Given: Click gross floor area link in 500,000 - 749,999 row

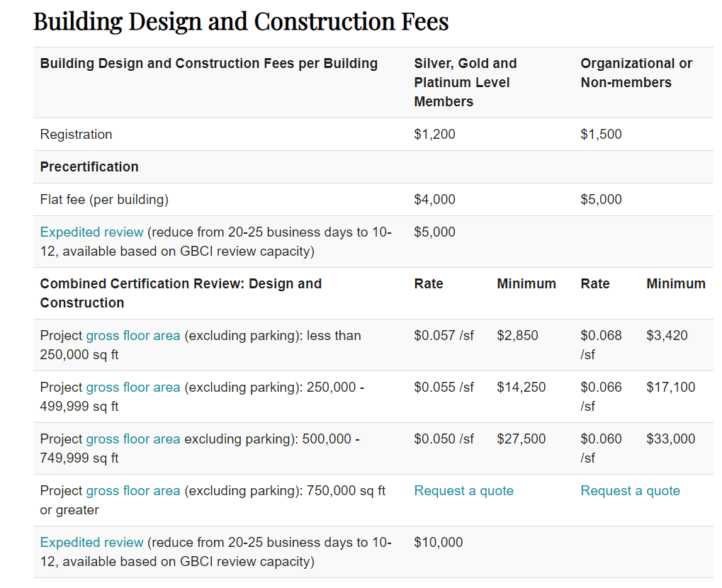Looking at the screenshot, I should pos(132,439).
